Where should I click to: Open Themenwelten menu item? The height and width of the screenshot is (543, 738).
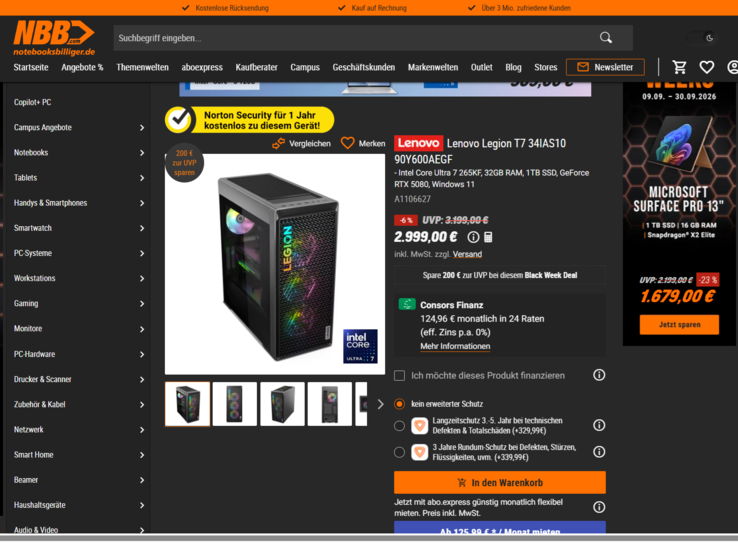[x=143, y=67]
